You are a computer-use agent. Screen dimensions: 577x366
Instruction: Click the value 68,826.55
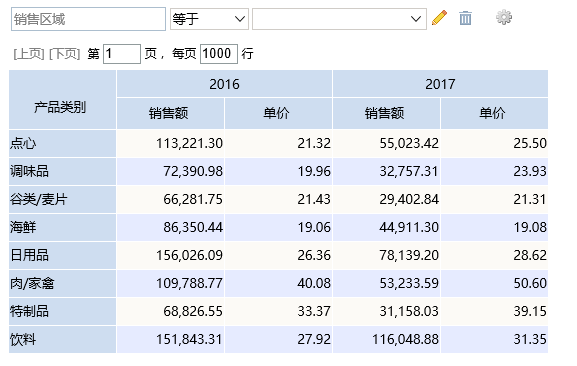193,311
